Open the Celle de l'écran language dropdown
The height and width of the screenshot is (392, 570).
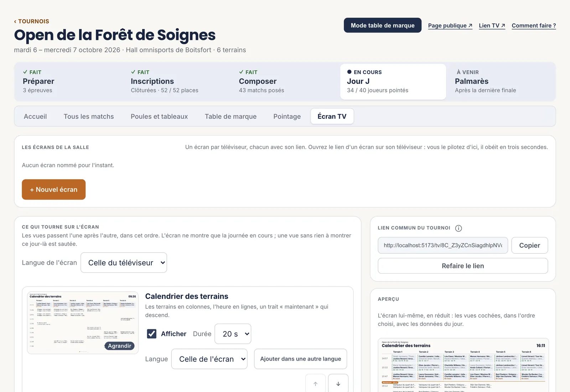[x=209, y=359]
